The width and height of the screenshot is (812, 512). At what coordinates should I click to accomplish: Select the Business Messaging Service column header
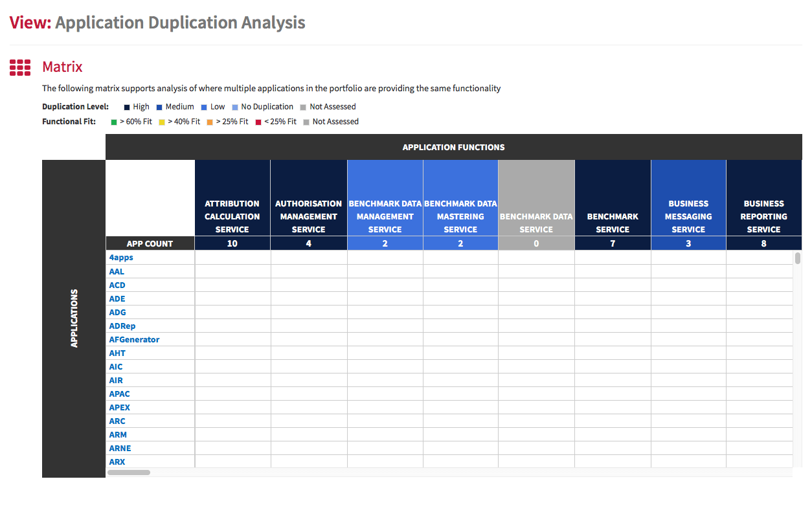tap(688, 198)
